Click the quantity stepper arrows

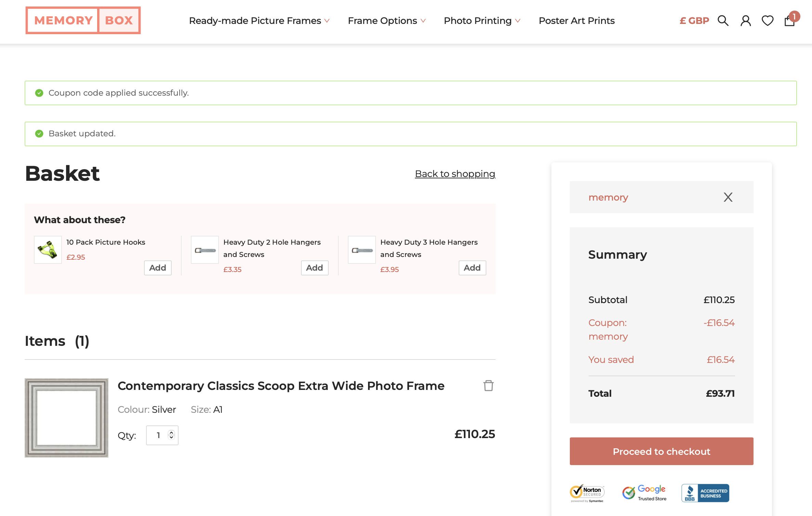click(171, 435)
